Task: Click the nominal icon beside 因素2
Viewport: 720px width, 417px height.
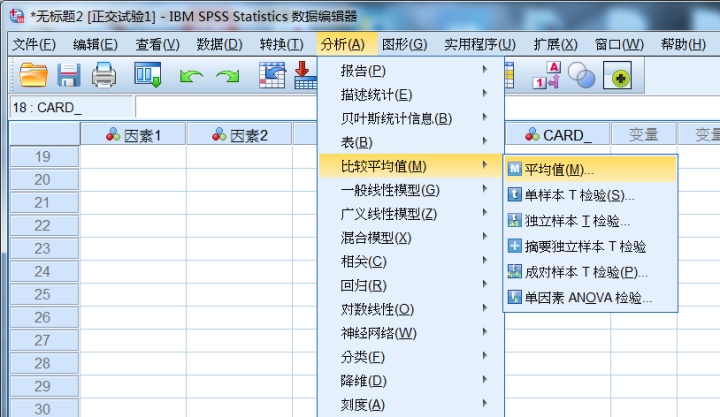Action: [x=219, y=135]
